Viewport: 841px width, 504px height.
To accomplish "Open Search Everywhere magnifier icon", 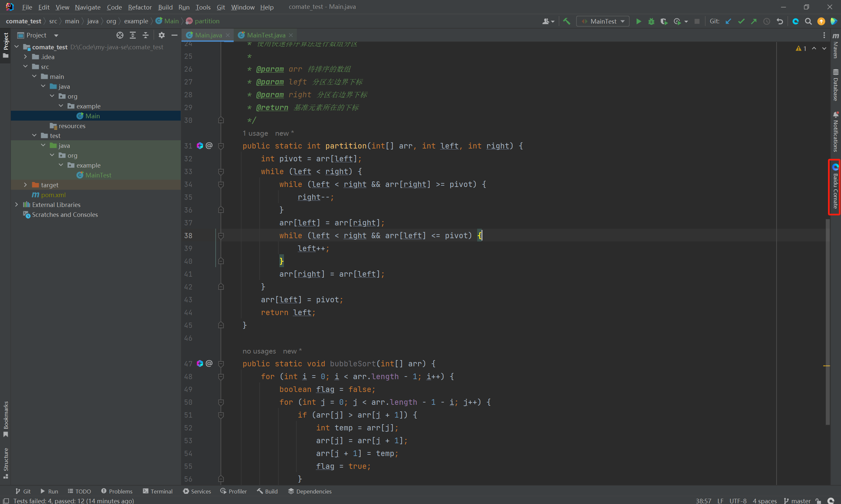I will point(808,21).
